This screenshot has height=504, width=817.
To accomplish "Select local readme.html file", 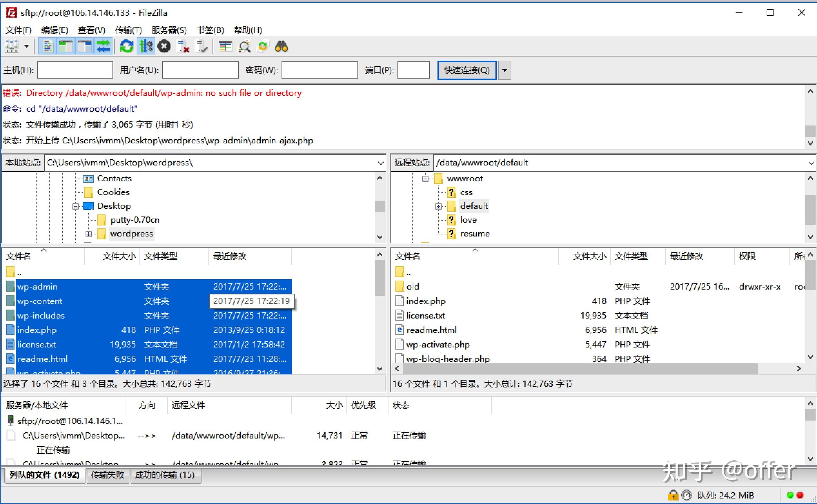I will (149, 359).
